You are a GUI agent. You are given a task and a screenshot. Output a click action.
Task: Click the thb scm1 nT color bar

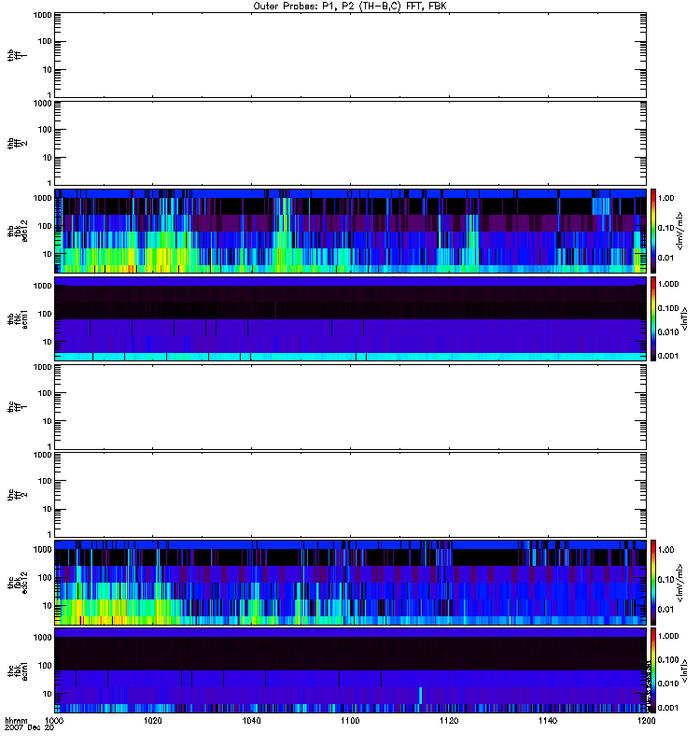(653, 318)
